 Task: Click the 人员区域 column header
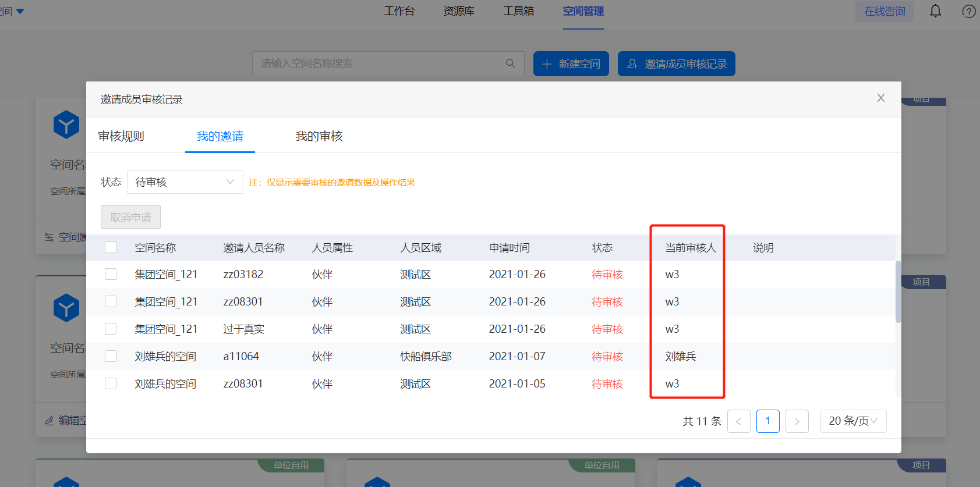[421, 248]
